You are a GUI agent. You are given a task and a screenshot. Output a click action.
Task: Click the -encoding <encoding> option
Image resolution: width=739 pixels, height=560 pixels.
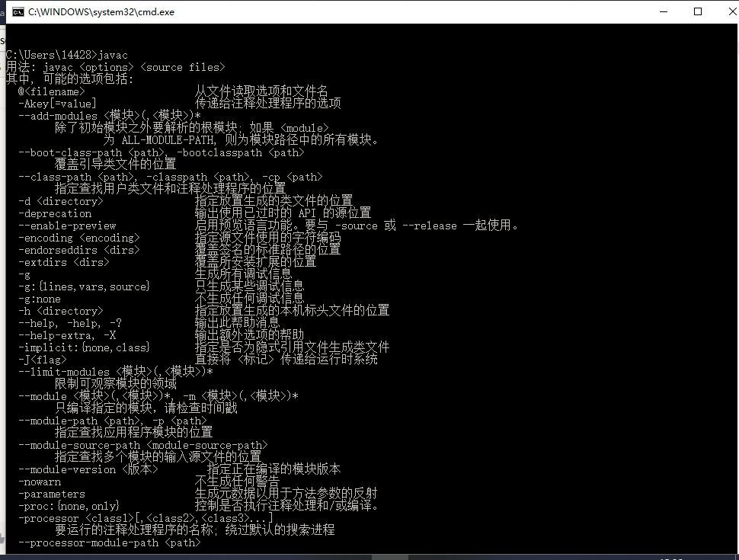tap(78, 238)
